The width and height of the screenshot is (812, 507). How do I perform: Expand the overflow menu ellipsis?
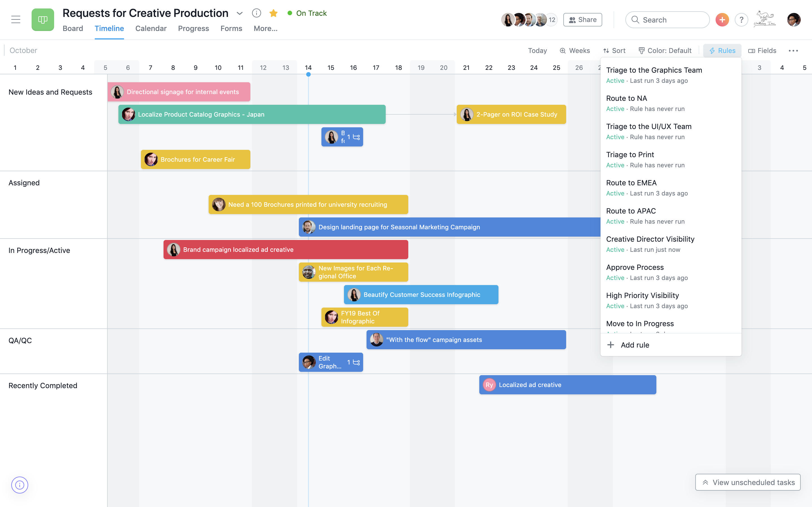pyautogui.click(x=793, y=50)
